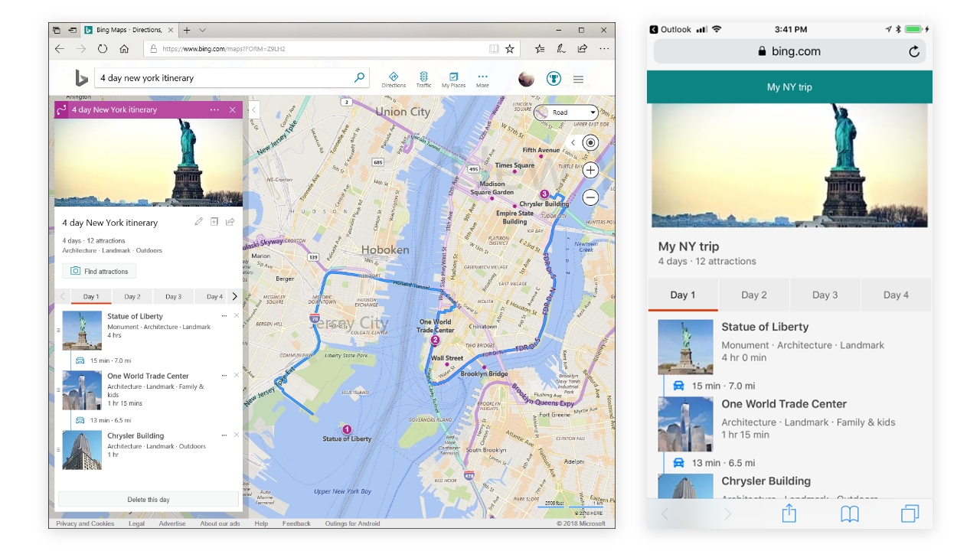Image resolution: width=980 pixels, height=551 pixels.
Task: Open Edge Favorites hub icon
Action: click(x=540, y=48)
